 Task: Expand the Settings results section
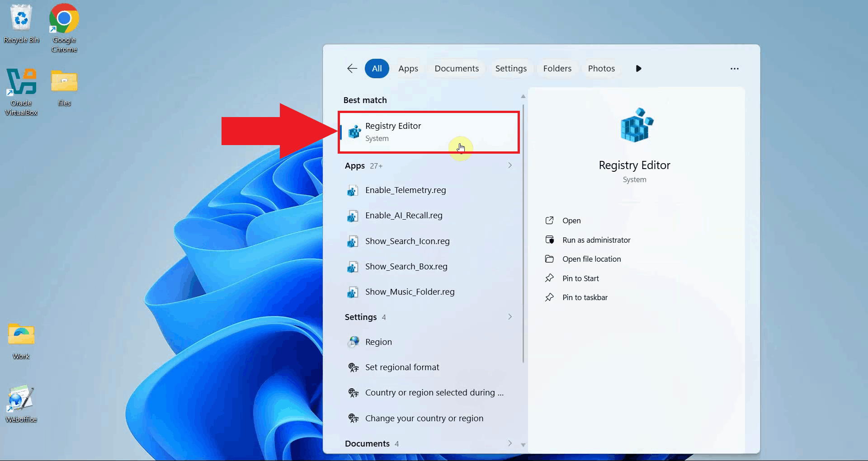[x=509, y=316]
